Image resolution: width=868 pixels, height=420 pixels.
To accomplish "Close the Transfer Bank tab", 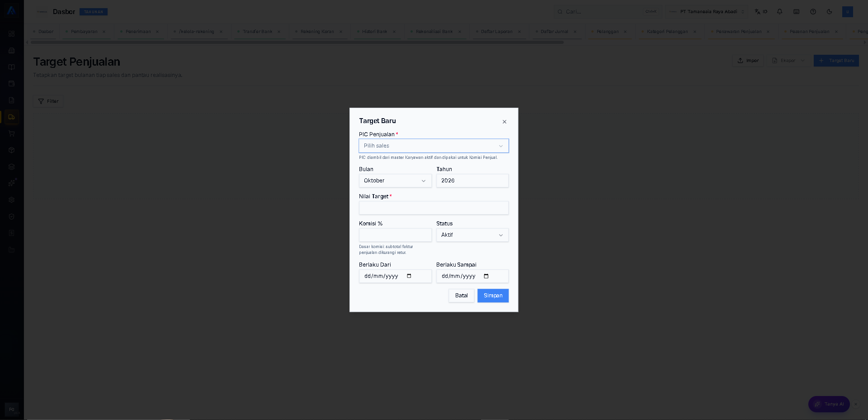I will click(279, 32).
